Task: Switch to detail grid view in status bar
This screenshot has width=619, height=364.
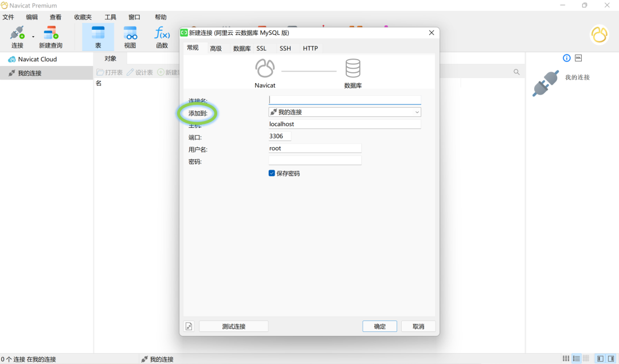Action: [x=586, y=358]
